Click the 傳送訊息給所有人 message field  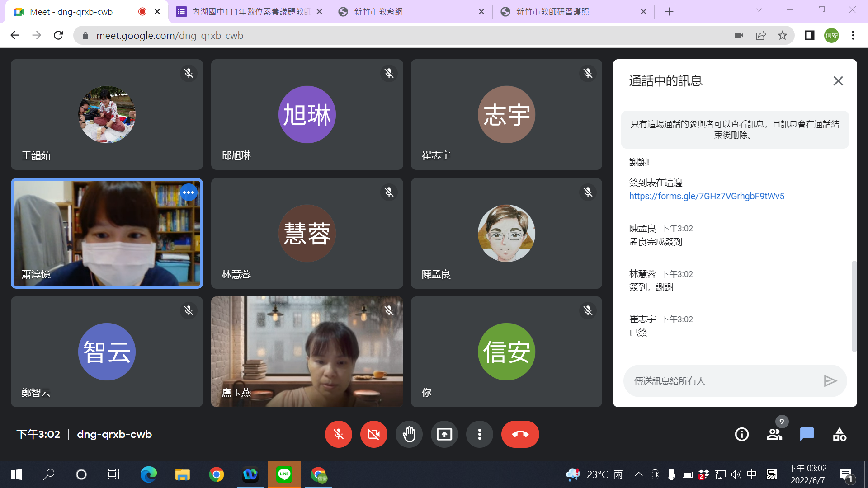(x=723, y=381)
